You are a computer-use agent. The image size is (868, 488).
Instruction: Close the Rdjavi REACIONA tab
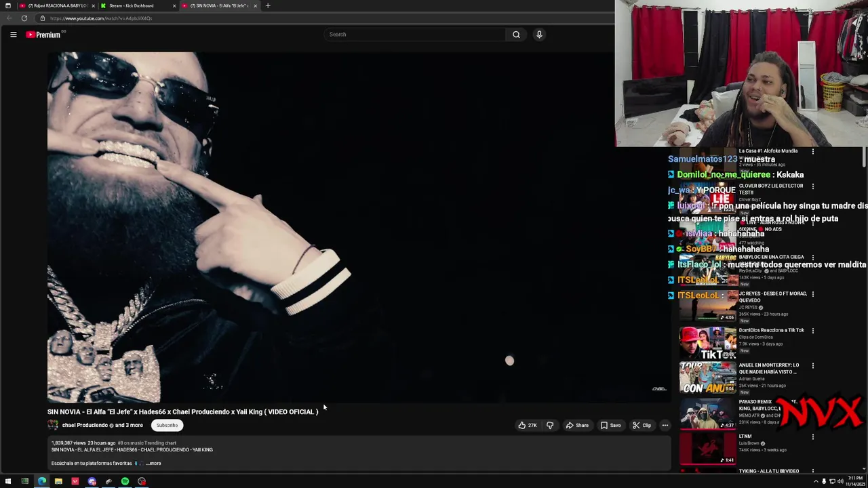click(x=93, y=5)
